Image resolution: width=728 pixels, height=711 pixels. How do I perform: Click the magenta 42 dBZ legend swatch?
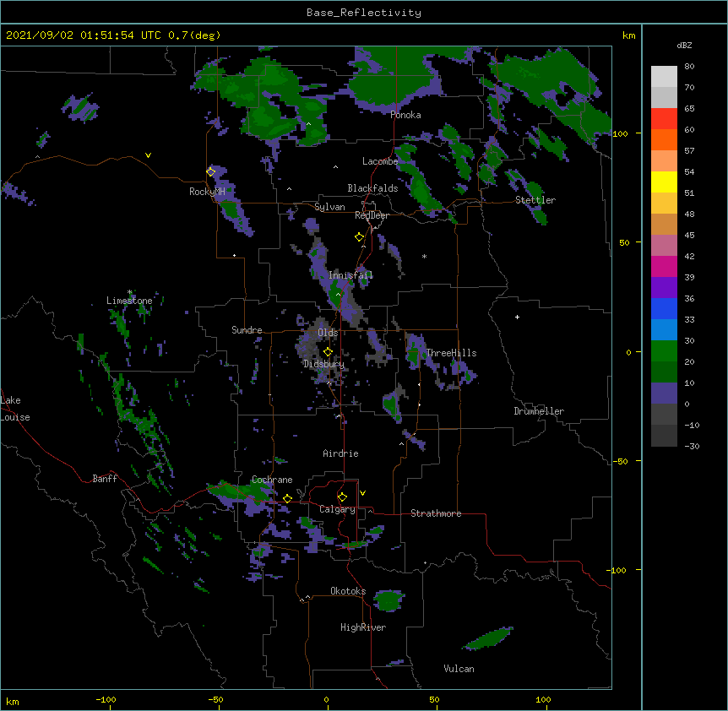[x=664, y=266]
